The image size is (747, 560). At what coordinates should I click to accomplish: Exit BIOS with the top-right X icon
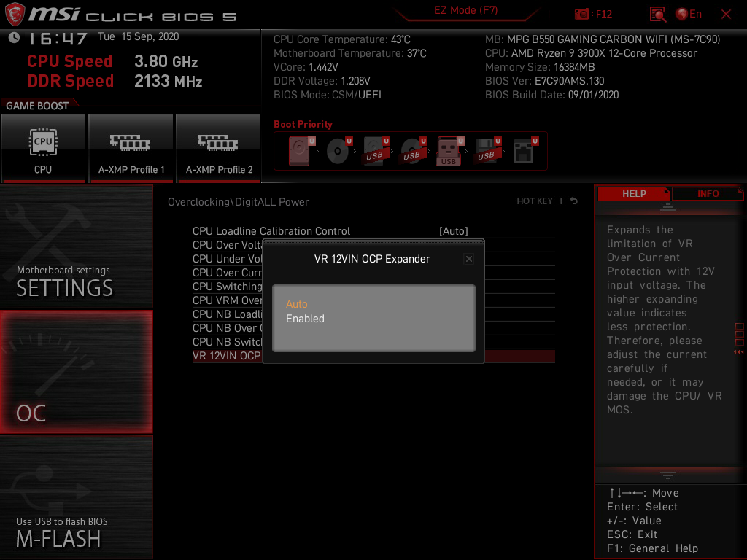click(x=726, y=15)
